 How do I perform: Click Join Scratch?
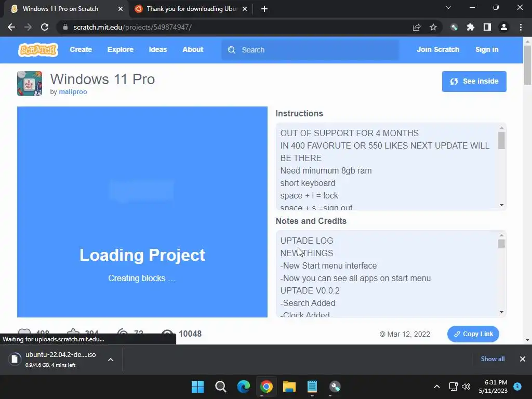437,49
